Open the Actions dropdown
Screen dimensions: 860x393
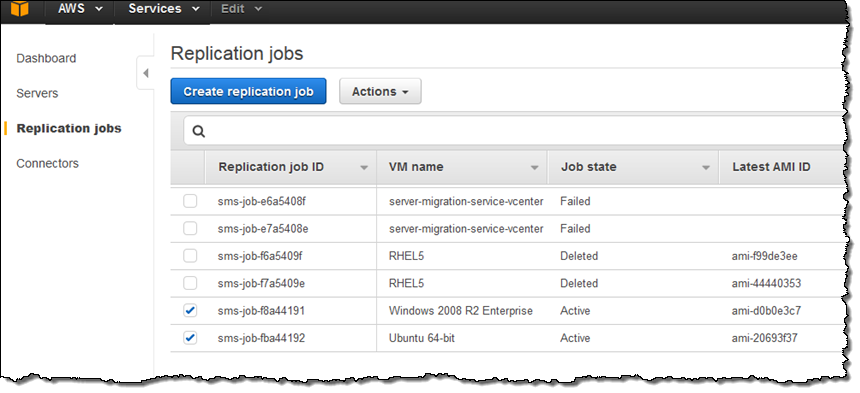(x=380, y=92)
